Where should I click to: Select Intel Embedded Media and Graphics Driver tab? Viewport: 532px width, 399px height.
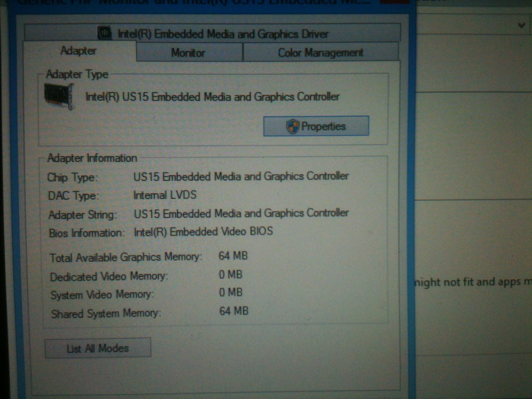tap(213, 33)
